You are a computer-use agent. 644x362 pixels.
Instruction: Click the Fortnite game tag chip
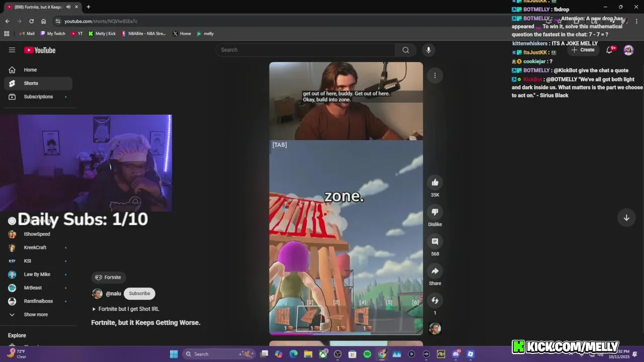[108, 277]
